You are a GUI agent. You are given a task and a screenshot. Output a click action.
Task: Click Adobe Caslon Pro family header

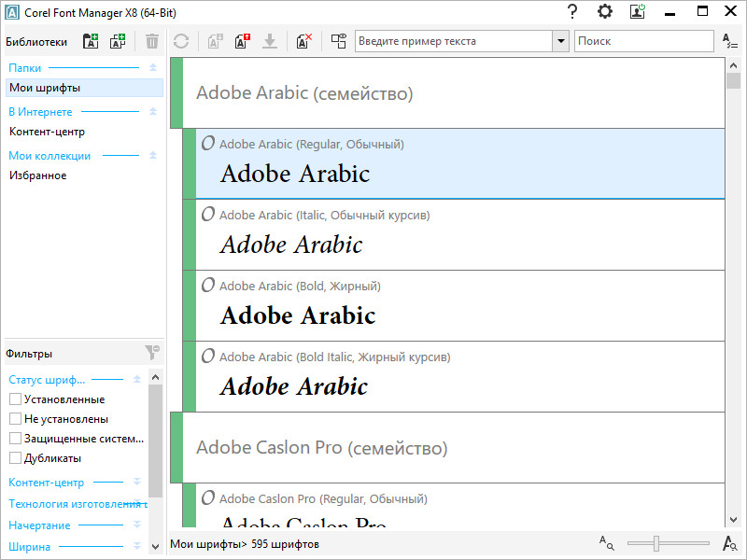click(448, 448)
